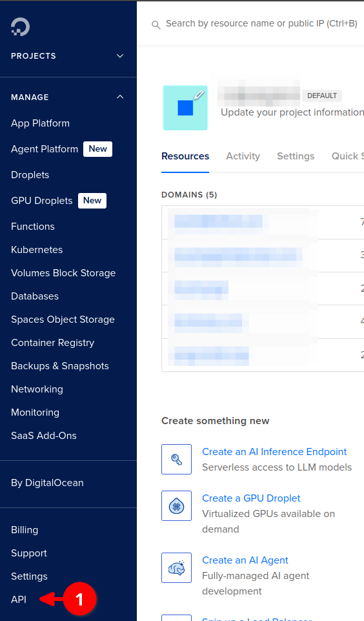The width and height of the screenshot is (364, 621).
Task: Switch to the Activity tab
Action: (x=243, y=156)
